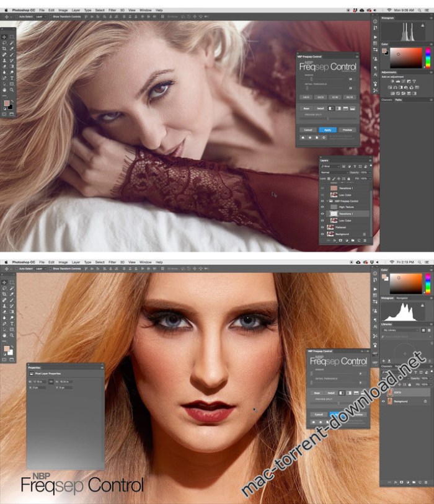Choose the Type tool in bottom screenshot toolbox

click(x=12, y=324)
